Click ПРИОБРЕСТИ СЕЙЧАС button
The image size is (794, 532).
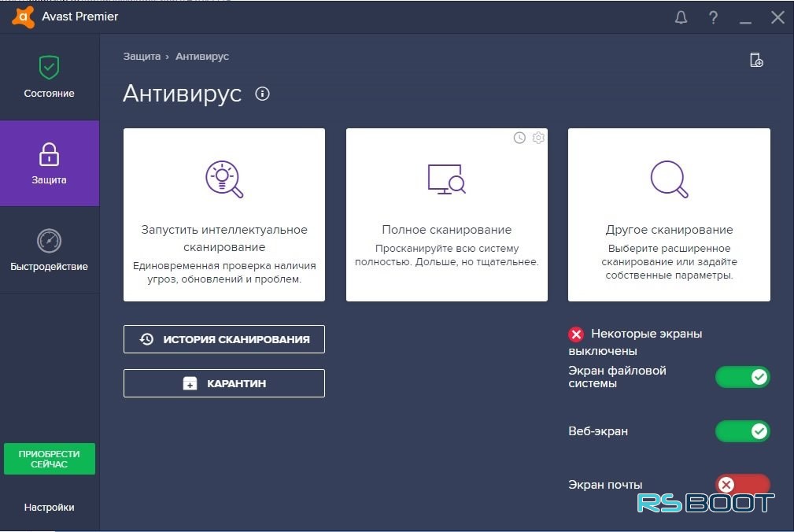click(x=49, y=459)
